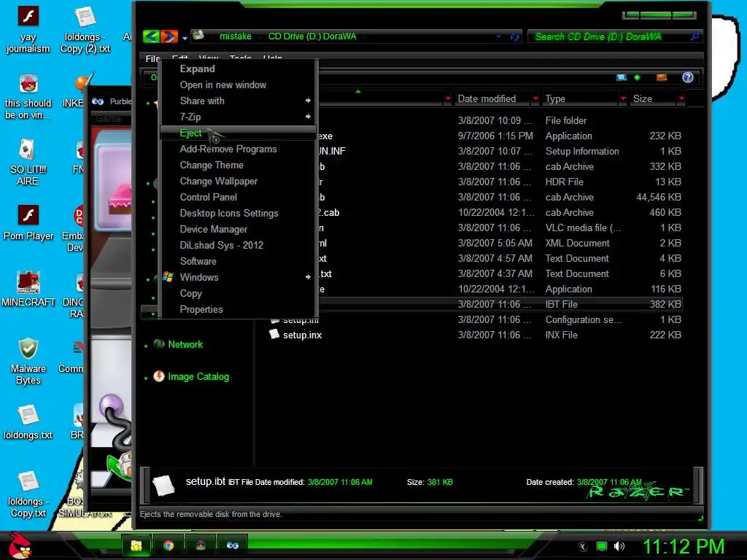Open the recent locations dropdown arrow
The width and height of the screenshot is (747, 560).
click(x=185, y=38)
